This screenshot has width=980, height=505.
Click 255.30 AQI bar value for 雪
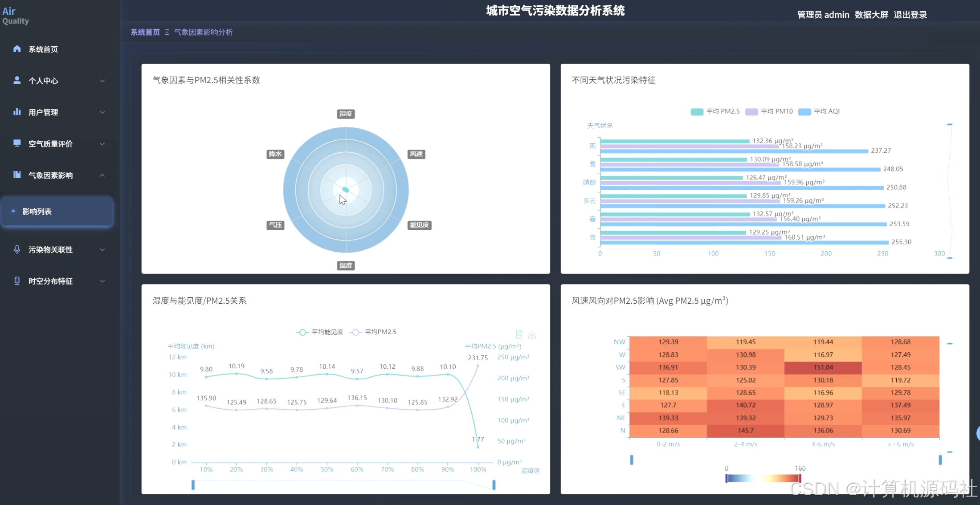(x=901, y=242)
